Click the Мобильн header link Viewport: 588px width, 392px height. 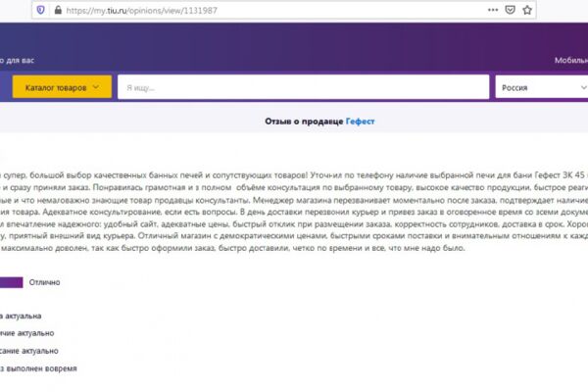click(x=571, y=61)
